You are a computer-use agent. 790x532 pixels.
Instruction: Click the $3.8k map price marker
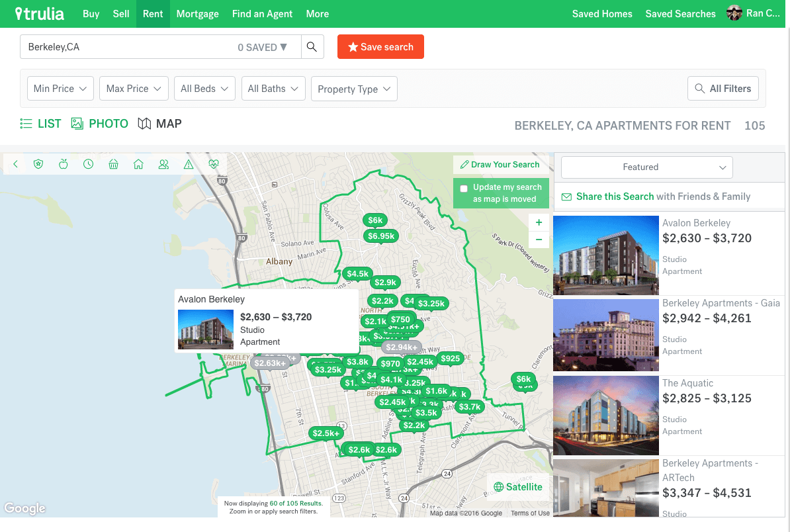point(358,362)
